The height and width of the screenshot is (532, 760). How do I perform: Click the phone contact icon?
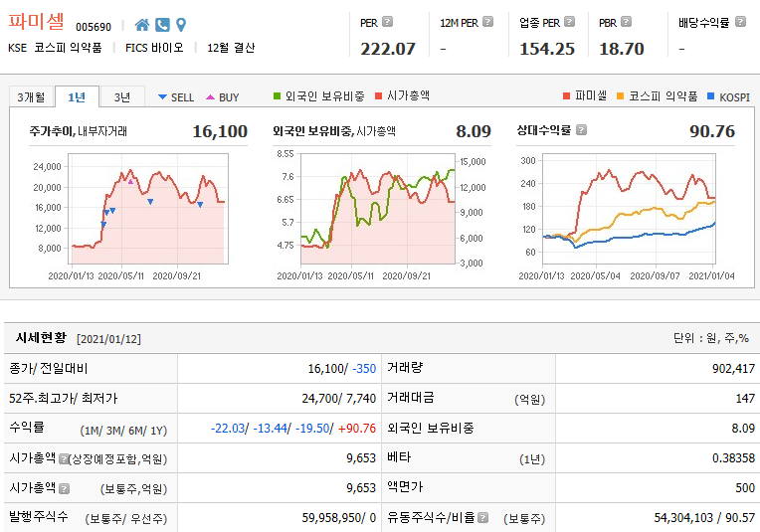click(x=162, y=25)
